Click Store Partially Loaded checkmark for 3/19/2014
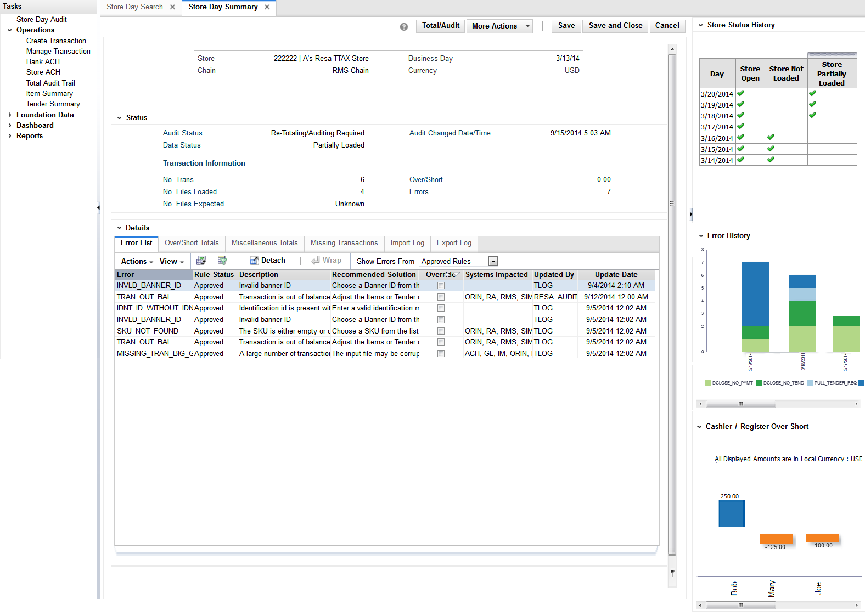 pyautogui.click(x=812, y=104)
